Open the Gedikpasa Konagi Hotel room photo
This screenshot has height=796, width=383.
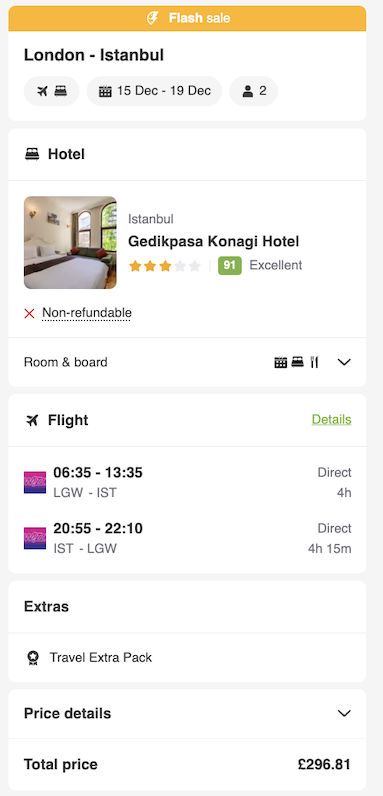70,243
